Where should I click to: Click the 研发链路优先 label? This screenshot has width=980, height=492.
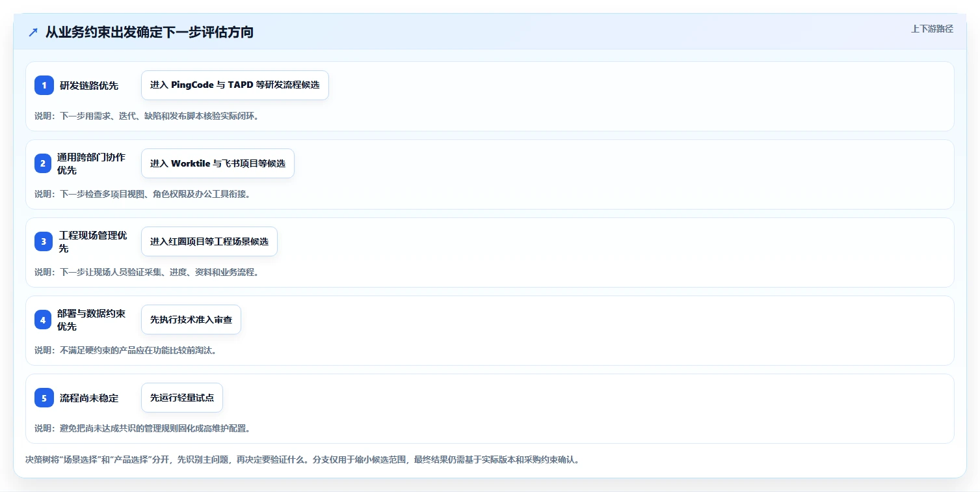(x=89, y=85)
